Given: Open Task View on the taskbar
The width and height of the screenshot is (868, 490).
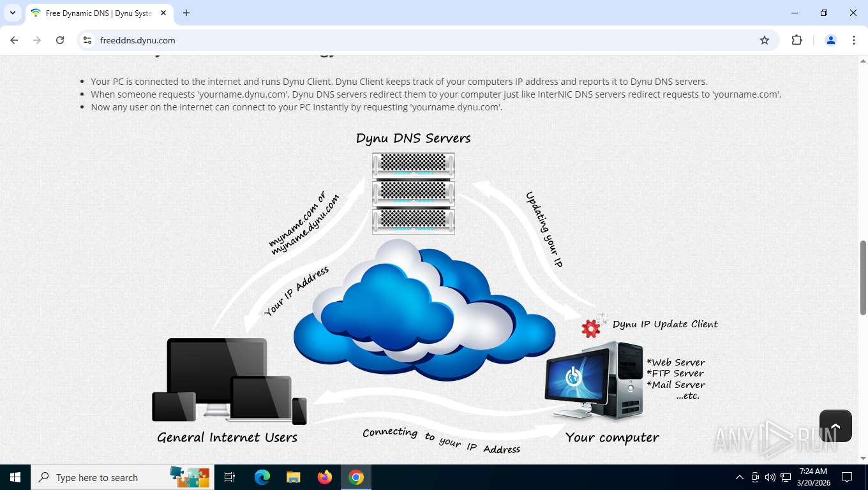Looking at the screenshot, I should pos(230,477).
